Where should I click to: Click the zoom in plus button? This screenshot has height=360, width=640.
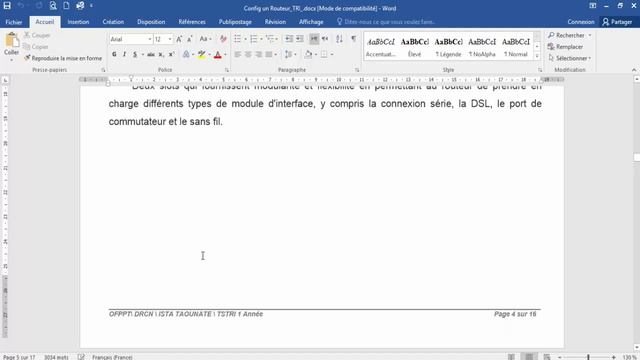coord(613,357)
